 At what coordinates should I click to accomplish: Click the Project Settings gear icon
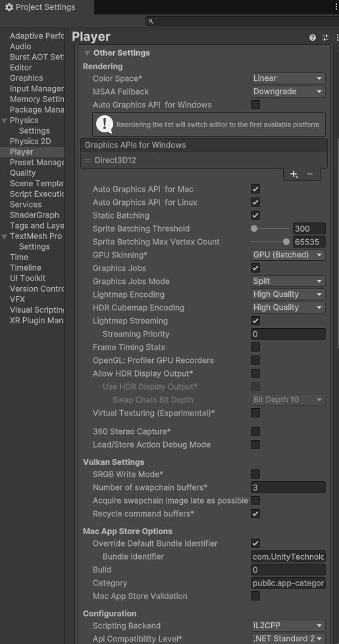[9, 7]
